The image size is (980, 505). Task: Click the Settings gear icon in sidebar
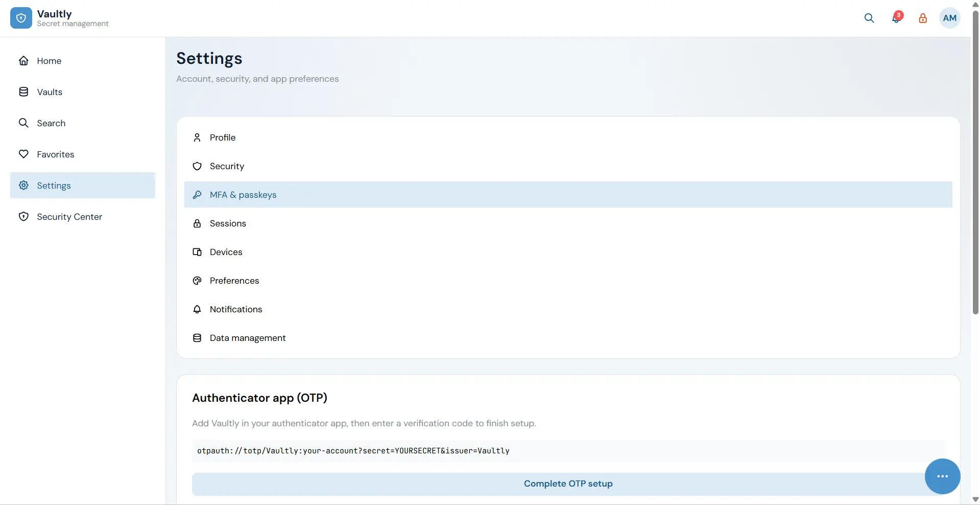[x=23, y=186]
